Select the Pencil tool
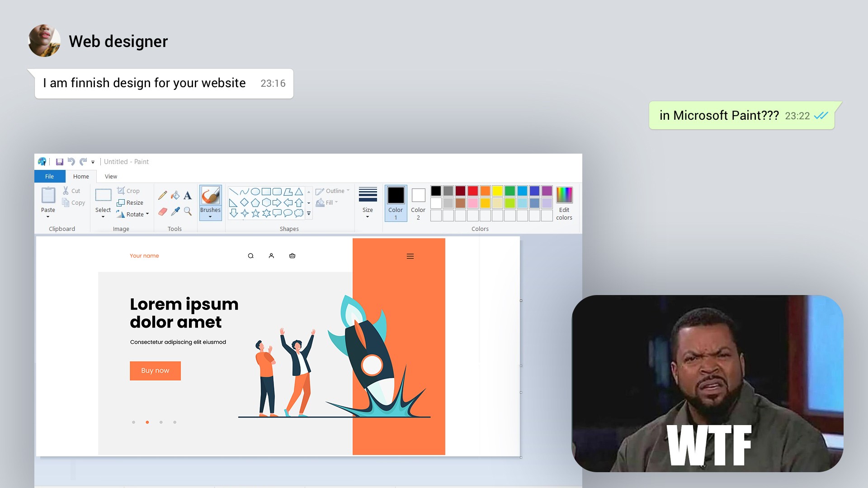This screenshot has width=868, height=488. (x=163, y=195)
